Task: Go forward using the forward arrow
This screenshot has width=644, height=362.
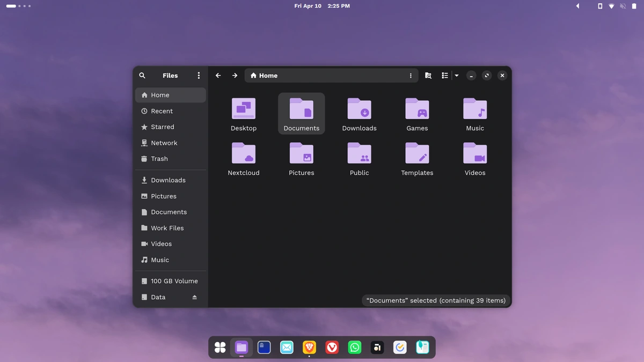Action: 235,76
